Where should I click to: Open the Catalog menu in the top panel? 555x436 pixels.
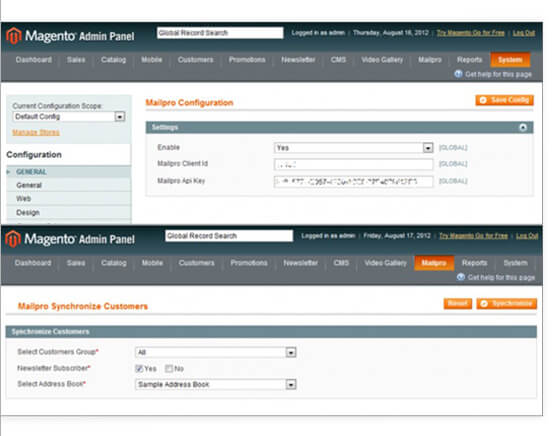click(x=114, y=60)
